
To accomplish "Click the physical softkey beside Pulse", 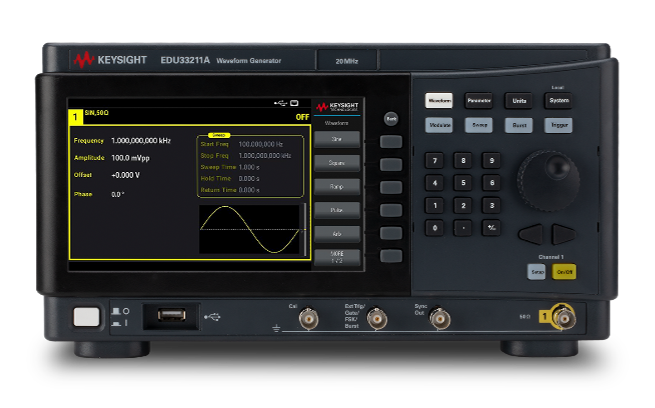I will (391, 210).
